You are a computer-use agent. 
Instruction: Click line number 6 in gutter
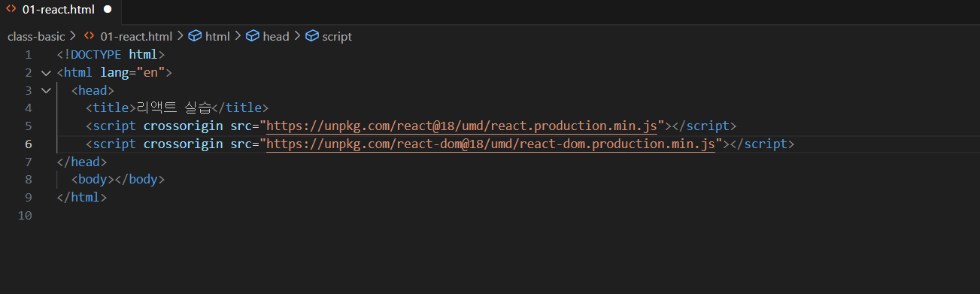[28, 144]
